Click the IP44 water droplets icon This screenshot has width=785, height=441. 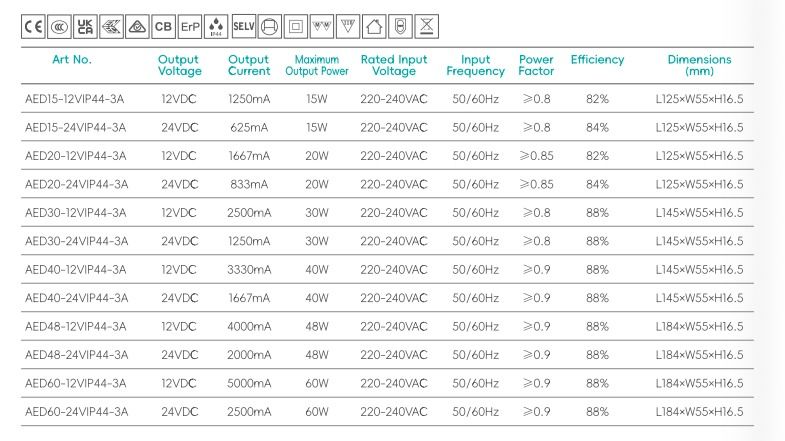216,25
